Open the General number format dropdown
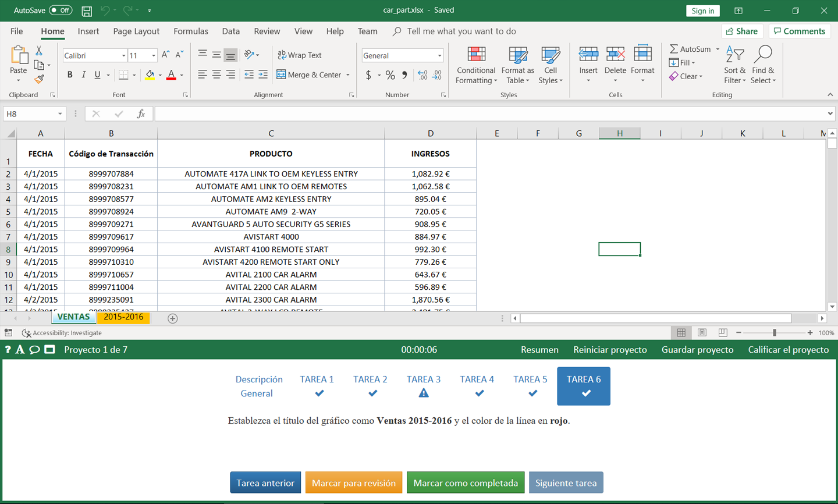838x504 pixels. point(439,56)
